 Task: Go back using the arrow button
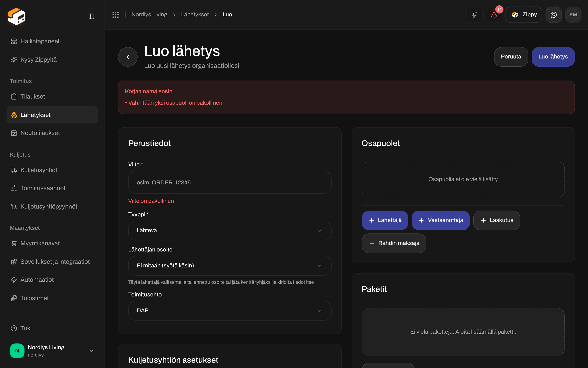click(x=128, y=57)
